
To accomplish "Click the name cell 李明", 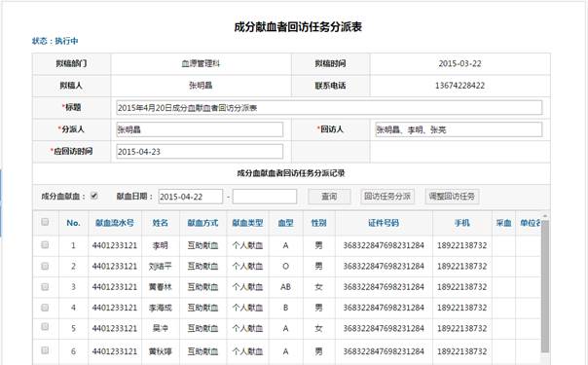I will 160,245.
